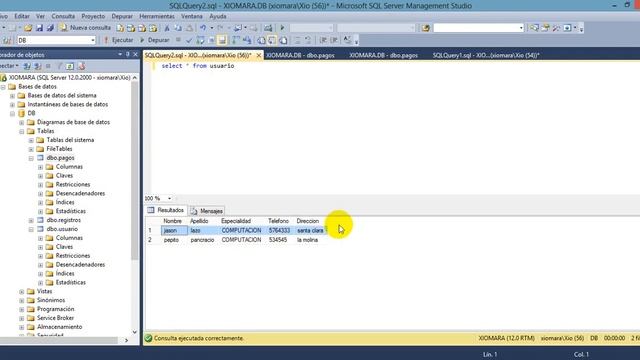The height and width of the screenshot is (360, 640).
Task: Click the Uncomment selected lines icon
Action: 308,40
